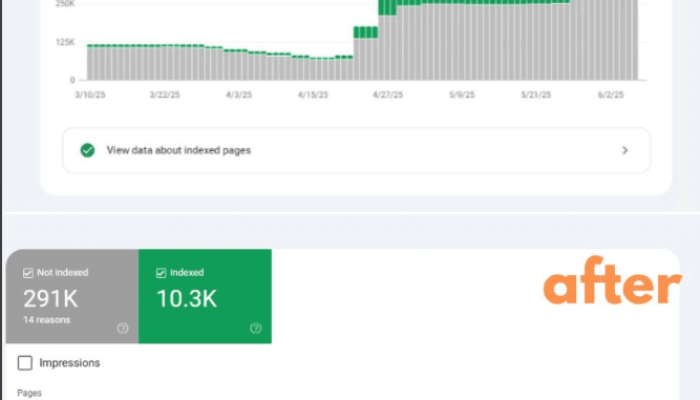
Task: Click the 14 reasons text
Action: (x=47, y=320)
